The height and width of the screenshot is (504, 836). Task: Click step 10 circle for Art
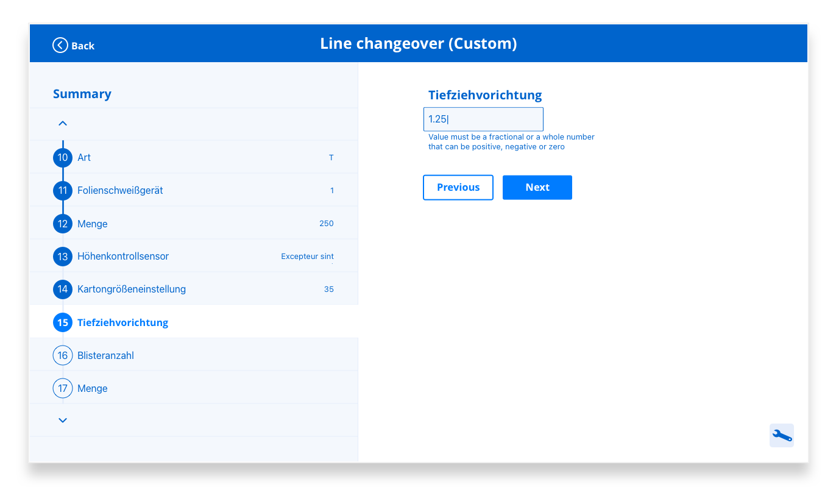pyautogui.click(x=63, y=157)
